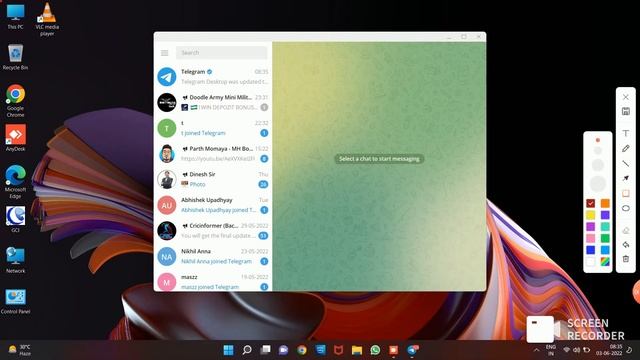Click the save icon in annotation toolbar
Screen dimensions: 640x360
tap(626, 111)
